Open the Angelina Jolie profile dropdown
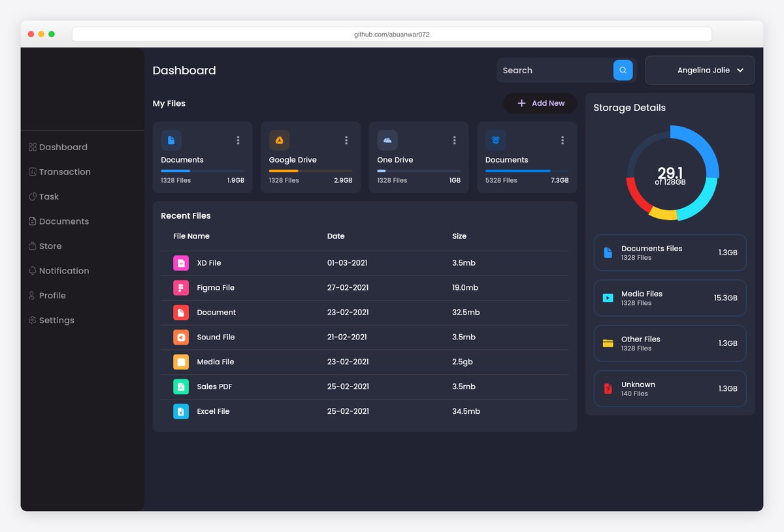Screen dimensions: 784x532 pos(700,70)
